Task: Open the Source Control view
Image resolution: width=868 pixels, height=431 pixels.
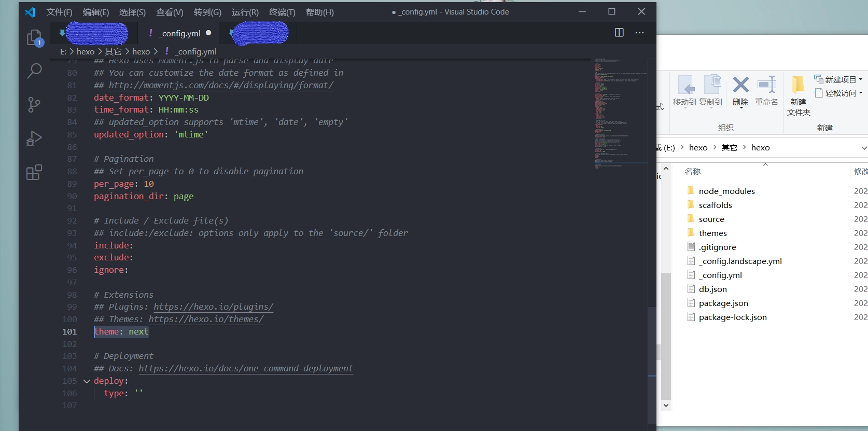Action: 34,105
